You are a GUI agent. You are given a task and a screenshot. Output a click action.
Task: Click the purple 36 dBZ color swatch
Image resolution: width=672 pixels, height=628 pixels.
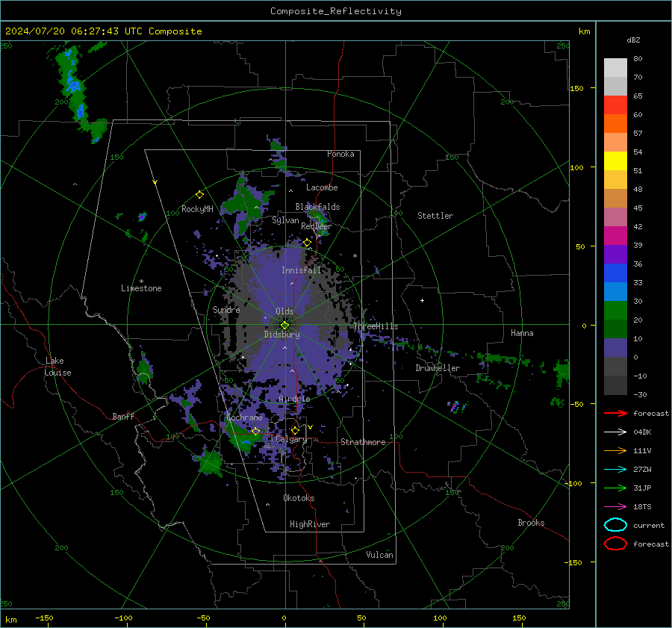[x=615, y=254]
